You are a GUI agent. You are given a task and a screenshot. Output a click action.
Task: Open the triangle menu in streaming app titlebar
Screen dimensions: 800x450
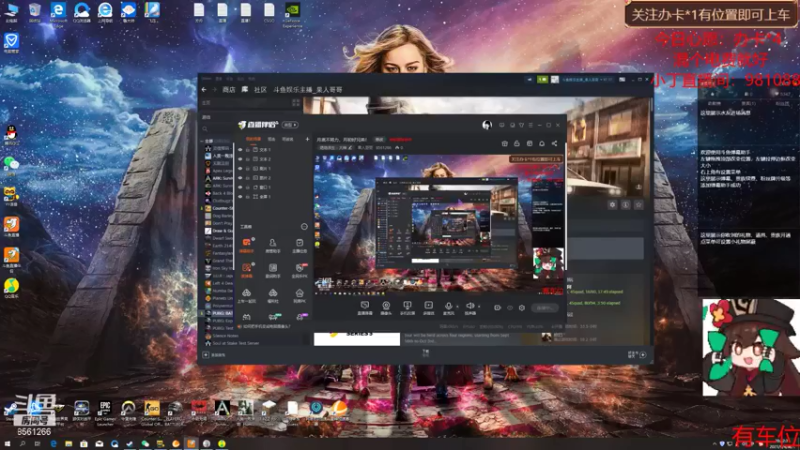pos(521,125)
